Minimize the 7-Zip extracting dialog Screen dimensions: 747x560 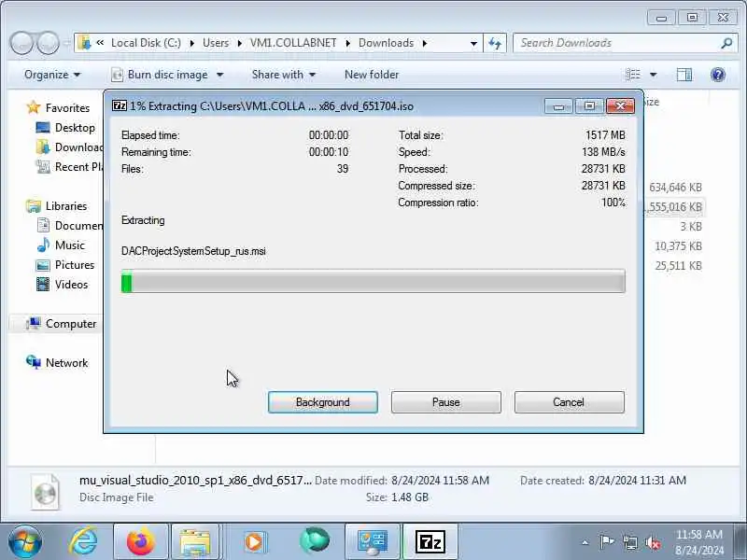[x=558, y=105]
